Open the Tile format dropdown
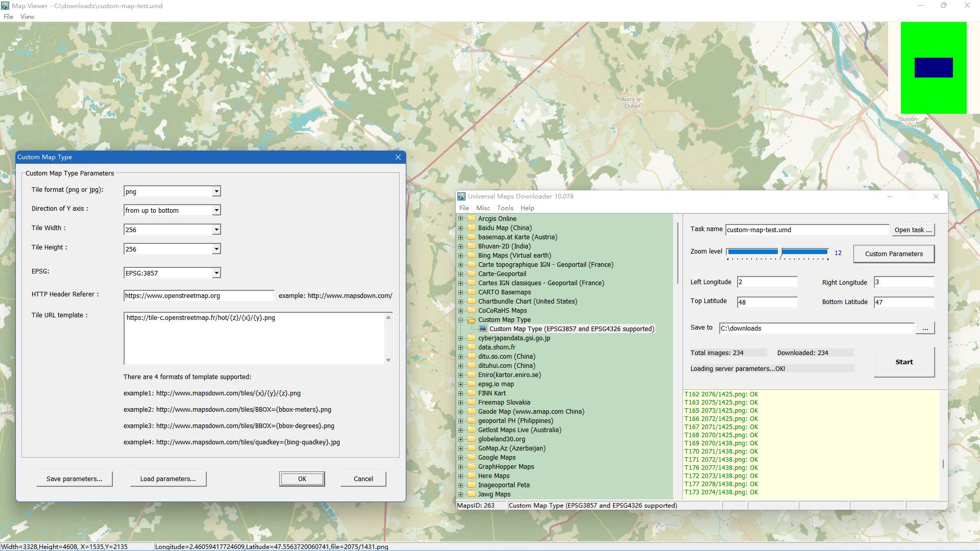 tap(216, 191)
